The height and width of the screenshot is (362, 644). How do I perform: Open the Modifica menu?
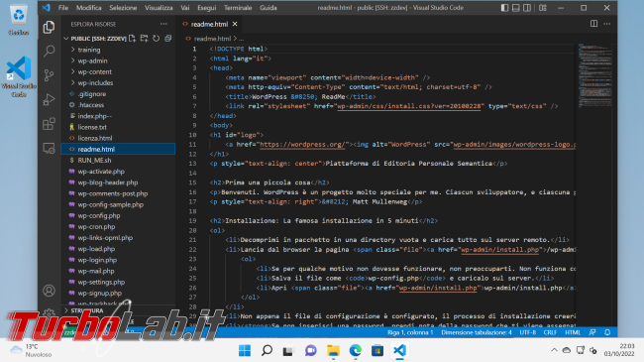click(89, 8)
